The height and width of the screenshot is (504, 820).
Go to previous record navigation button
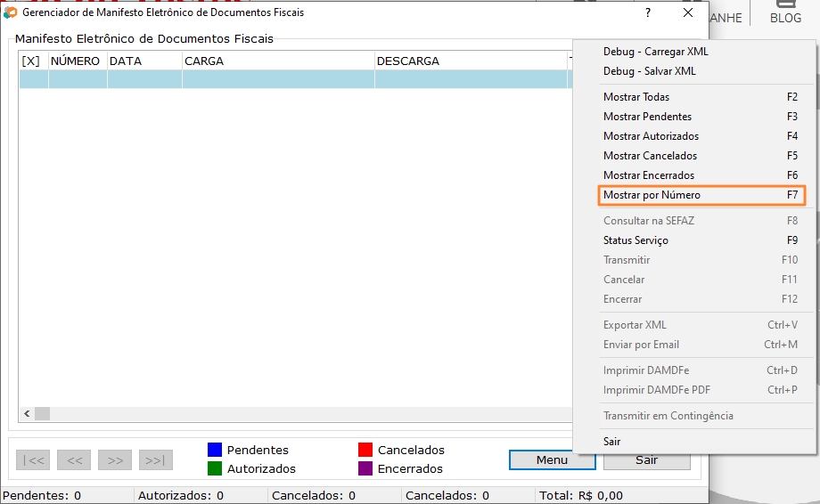pos(74,460)
